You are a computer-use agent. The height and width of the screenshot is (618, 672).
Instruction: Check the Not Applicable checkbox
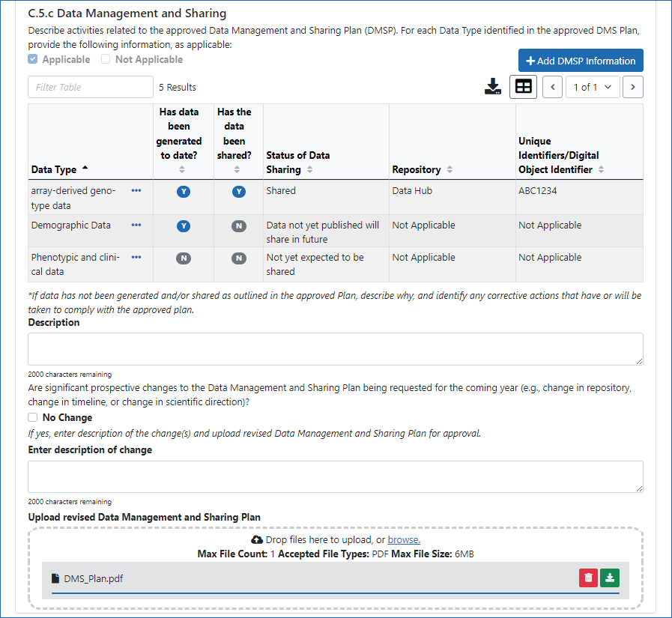point(106,59)
